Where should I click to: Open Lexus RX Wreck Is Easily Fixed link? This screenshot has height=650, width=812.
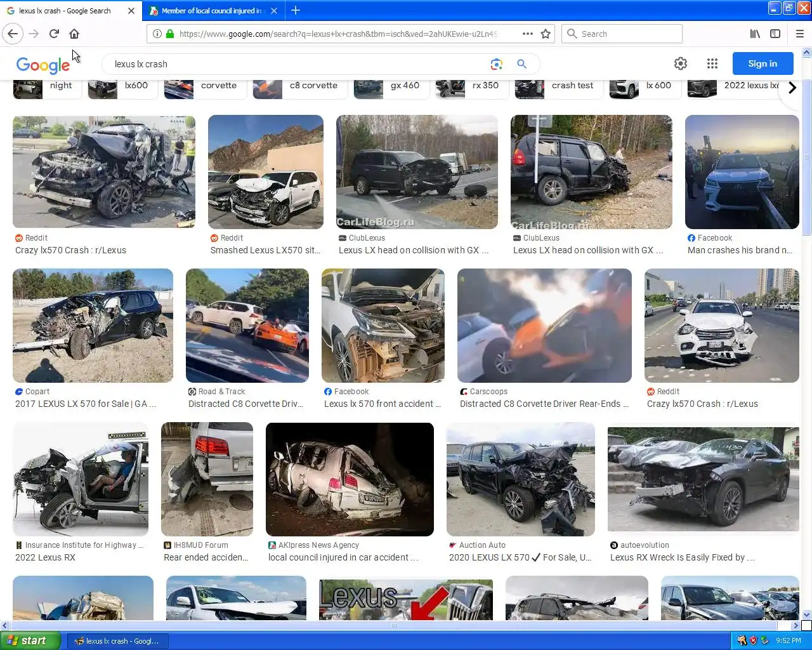683,557
